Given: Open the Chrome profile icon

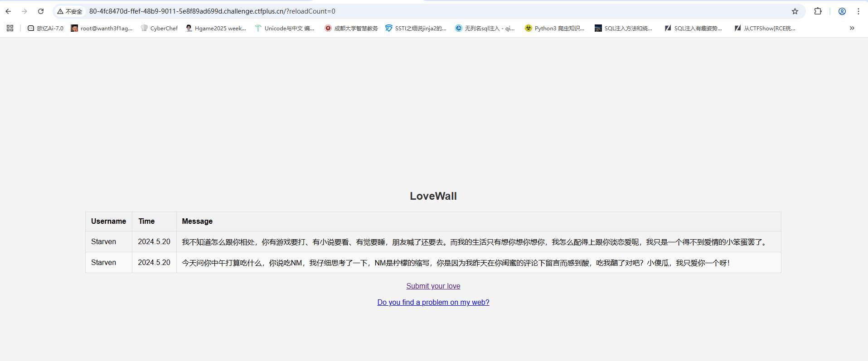Looking at the screenshot, I should pos(842,11).
